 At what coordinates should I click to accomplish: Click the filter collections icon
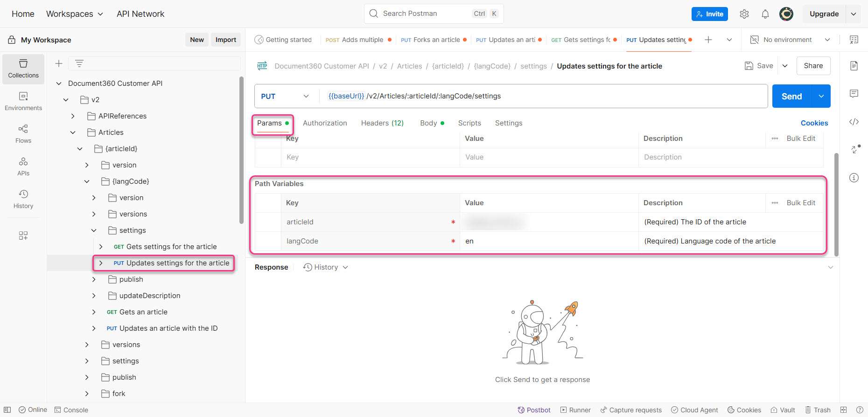coord(79,63)
